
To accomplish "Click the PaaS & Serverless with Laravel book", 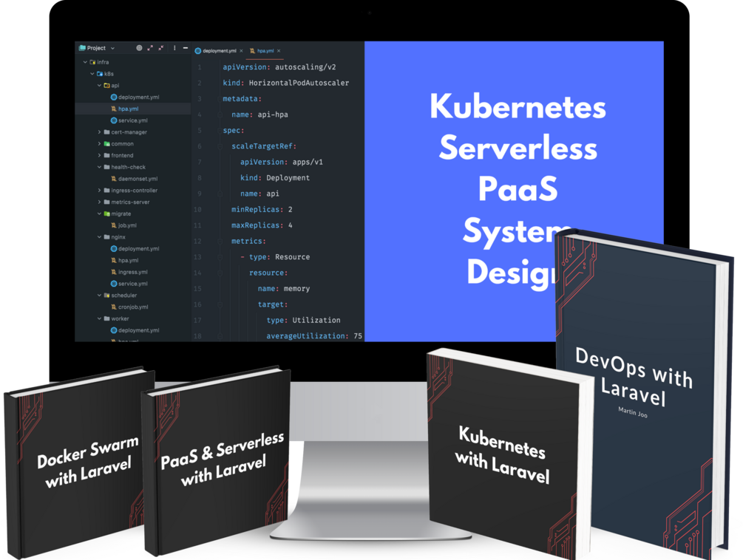I will tap(216, 460).
